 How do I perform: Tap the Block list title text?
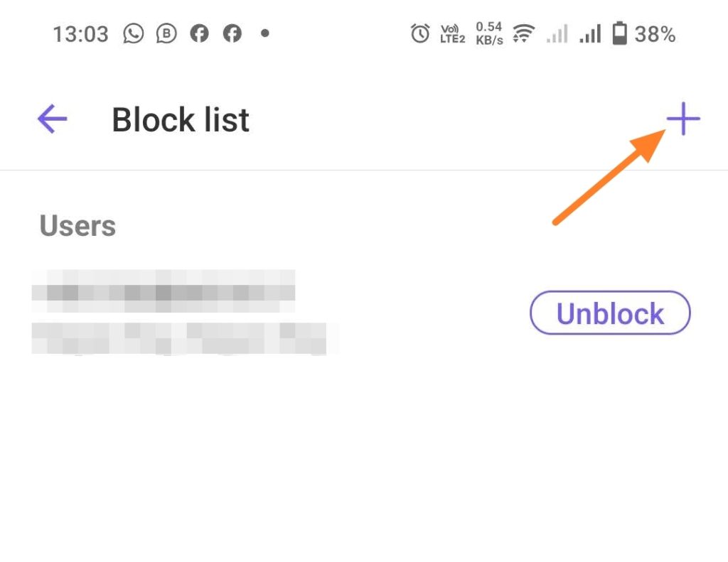180,119
